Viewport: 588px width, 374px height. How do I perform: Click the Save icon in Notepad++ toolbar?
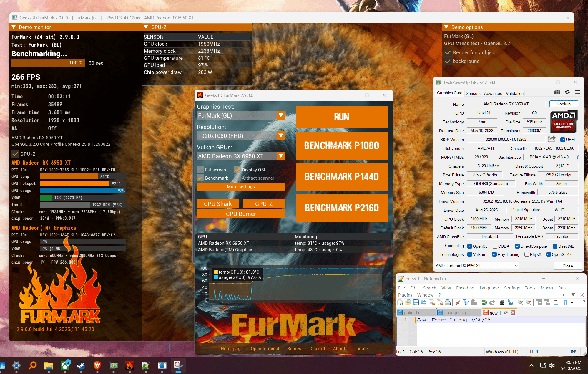416,302
